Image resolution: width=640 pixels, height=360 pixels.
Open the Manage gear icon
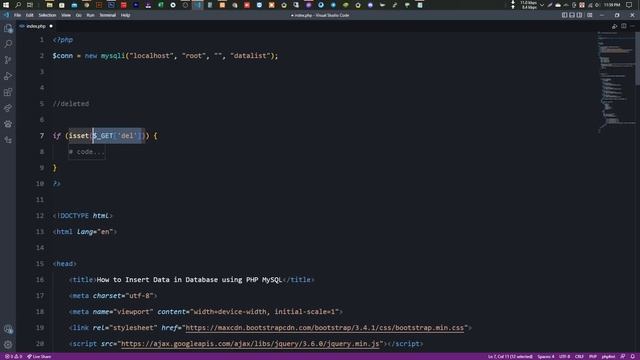point(8,344)
